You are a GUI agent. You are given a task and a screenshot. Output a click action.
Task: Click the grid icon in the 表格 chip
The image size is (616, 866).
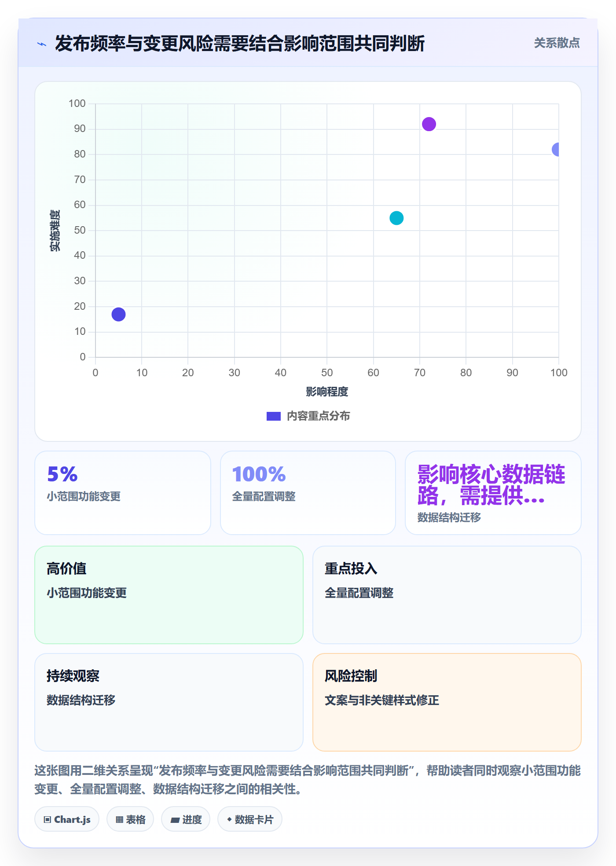pyautogui.click(x=119, y=820)
